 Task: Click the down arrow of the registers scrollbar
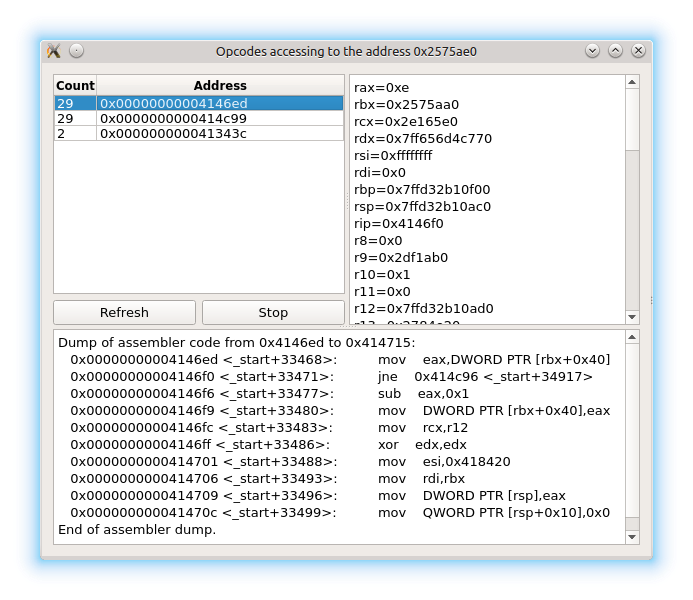632,317
